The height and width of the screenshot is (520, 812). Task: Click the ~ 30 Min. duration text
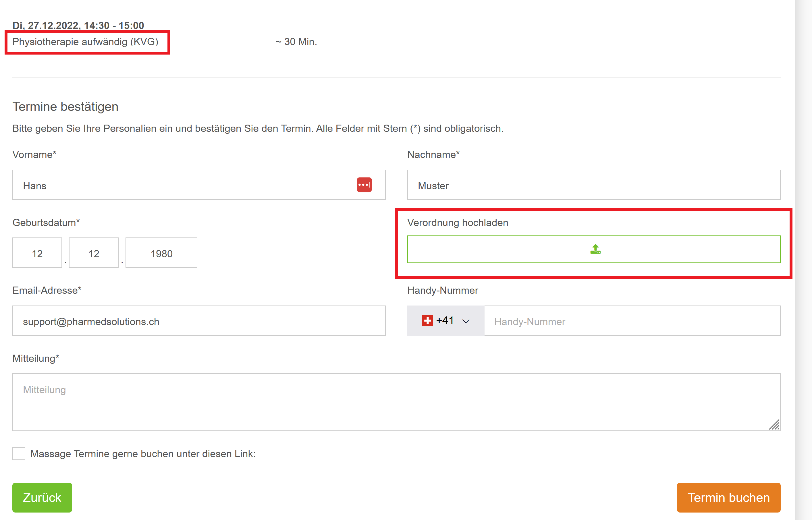[296, 42]
